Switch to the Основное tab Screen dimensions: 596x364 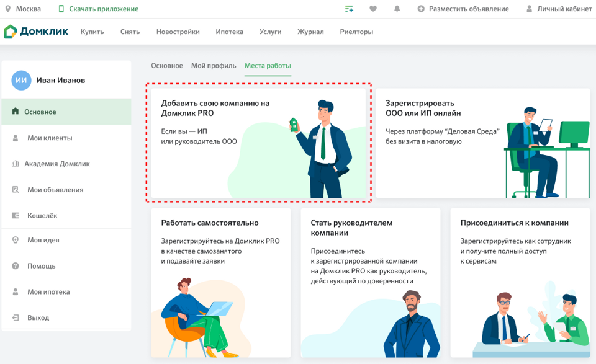click(x=167, y=66)
